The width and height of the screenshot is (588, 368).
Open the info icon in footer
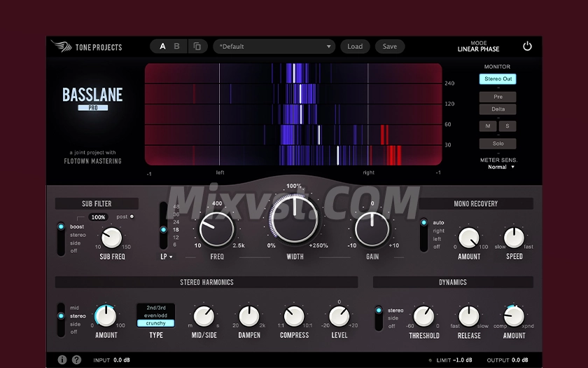(x=62, y=360)
